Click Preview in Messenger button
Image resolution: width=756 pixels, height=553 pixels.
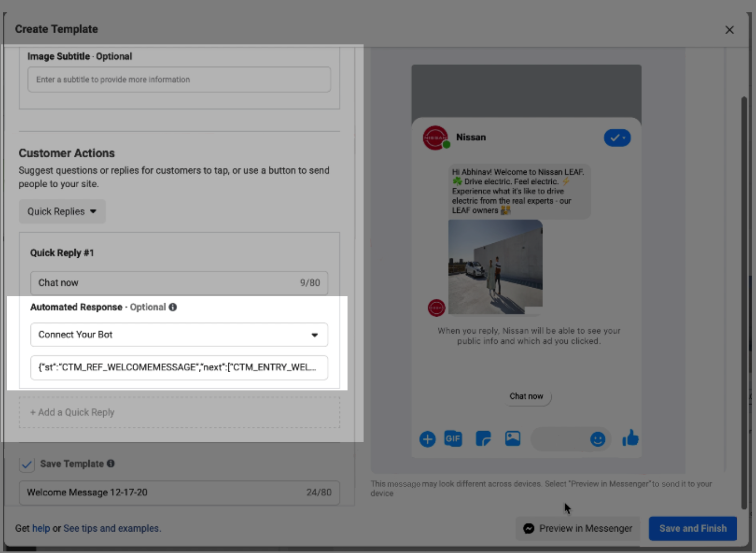pos(578,528)
